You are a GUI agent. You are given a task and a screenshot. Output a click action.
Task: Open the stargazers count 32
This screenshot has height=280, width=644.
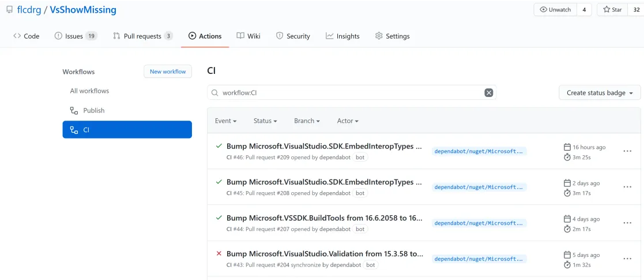coord(636,9)
